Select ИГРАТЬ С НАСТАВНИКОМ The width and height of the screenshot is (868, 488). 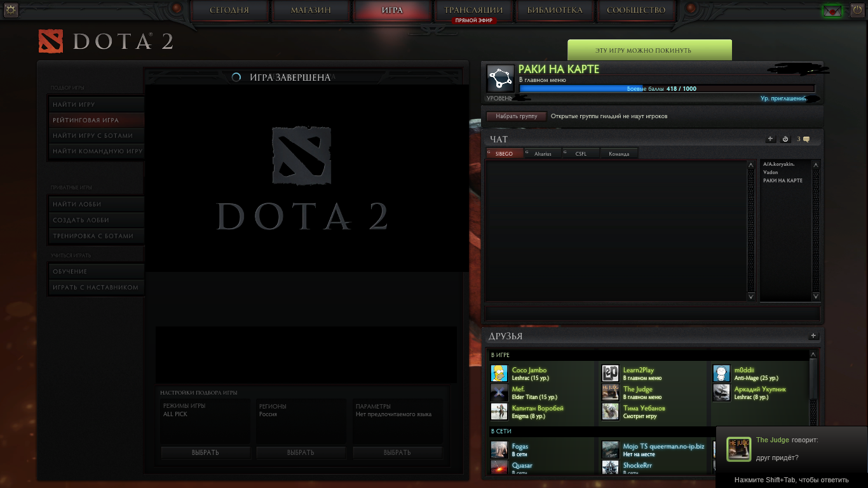pos(97,287)
